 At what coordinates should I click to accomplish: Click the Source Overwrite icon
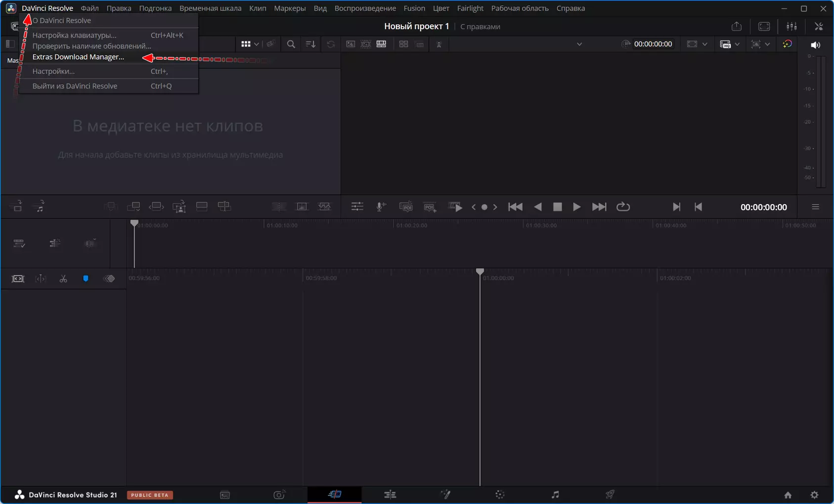[224, 207]
